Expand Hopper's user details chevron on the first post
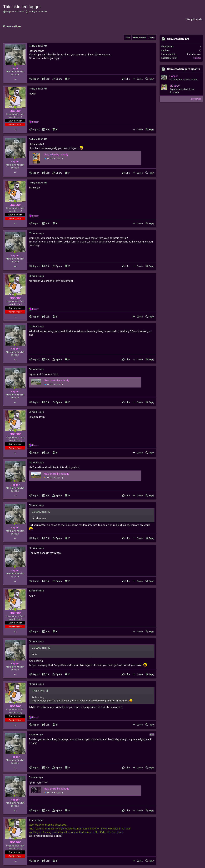 tap(15, 79)
